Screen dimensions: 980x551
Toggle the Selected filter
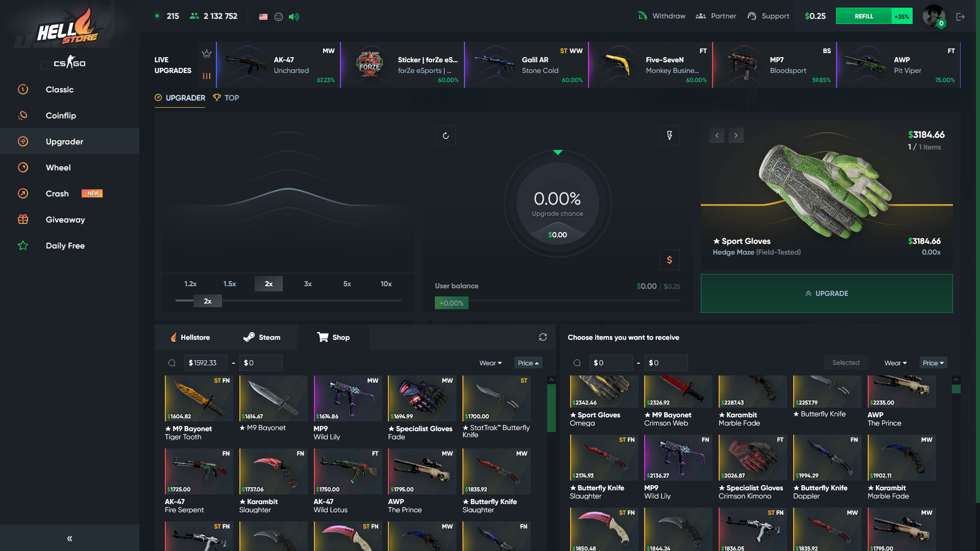(x=846, y=363)
